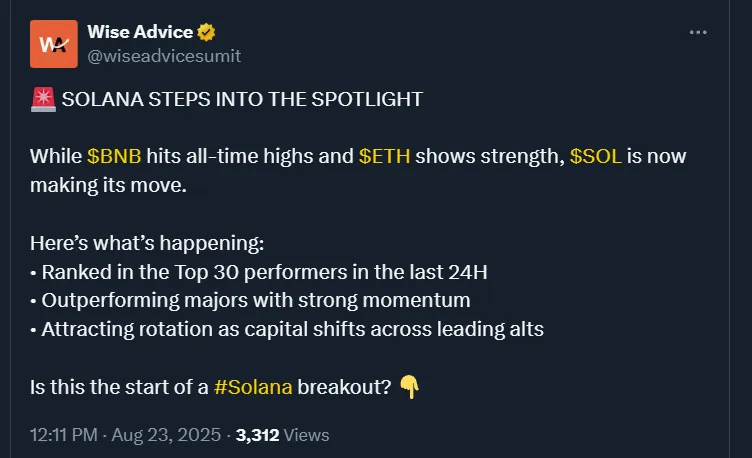752x458 pixels.
Task: Visit the @wiseadvicesumit handle link
Action: (x=164, y=56)
